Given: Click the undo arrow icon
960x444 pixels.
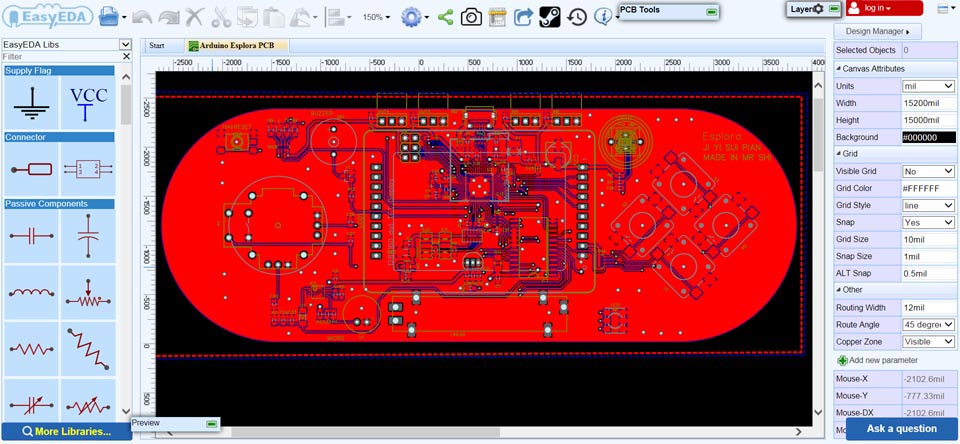Looking at the screenshot, I should pyautogui.click(x=141, y=17).
